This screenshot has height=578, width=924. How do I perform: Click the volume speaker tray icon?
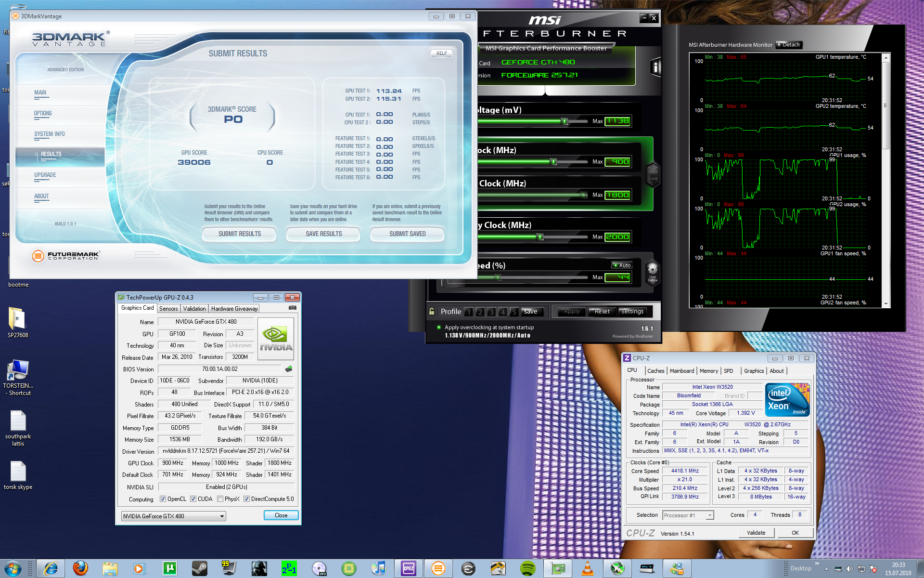[849, 569]
